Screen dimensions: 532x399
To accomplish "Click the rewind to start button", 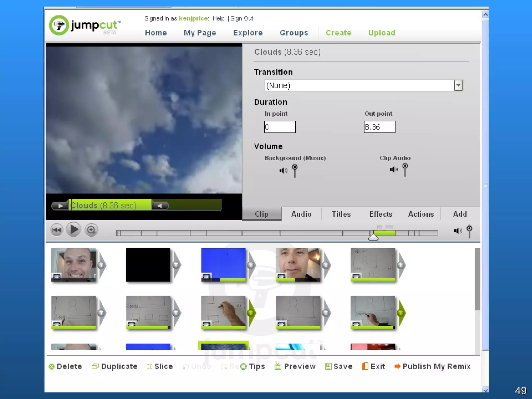I will tap(57, 230).
